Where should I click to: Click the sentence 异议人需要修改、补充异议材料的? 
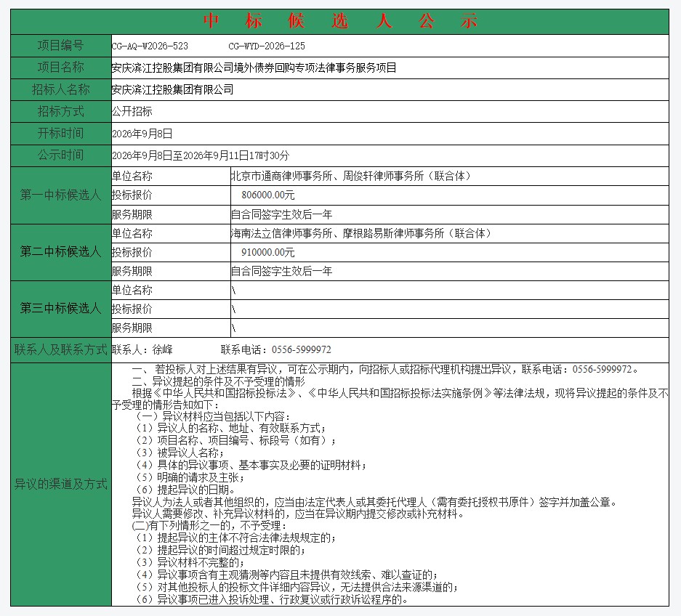click(x=299, y=514)
